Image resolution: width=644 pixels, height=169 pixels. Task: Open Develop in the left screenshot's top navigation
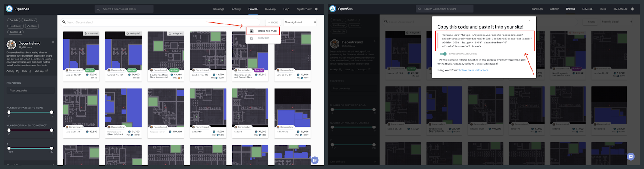coord(270,9)
